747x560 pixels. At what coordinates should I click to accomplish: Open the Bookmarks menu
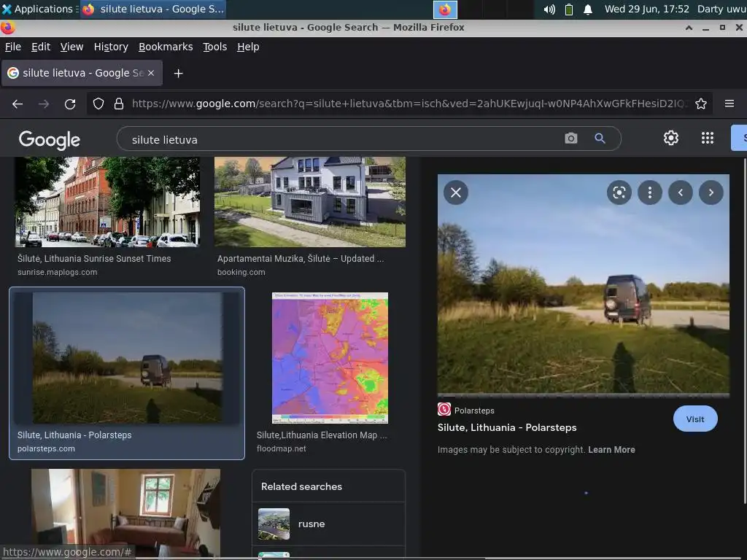(166, 47)
